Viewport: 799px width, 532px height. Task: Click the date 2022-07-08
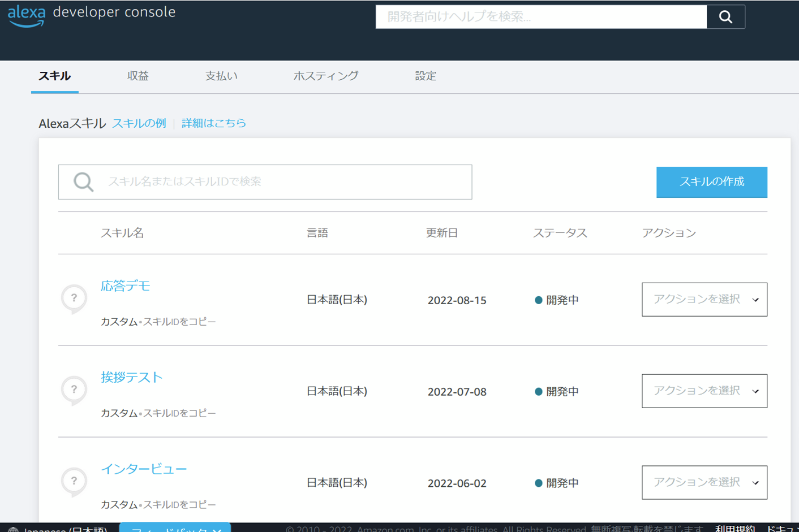pos(457,392)
